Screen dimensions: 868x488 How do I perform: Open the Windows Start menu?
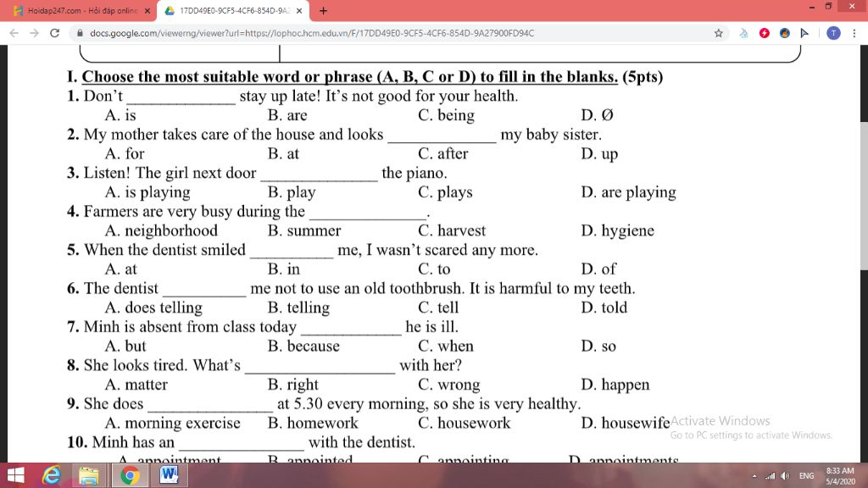[x=15, y=475]
